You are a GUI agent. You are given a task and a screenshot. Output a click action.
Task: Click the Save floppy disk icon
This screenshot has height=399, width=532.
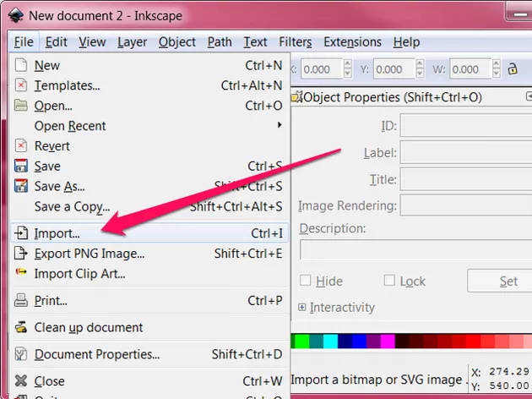(x=21, y=167)
